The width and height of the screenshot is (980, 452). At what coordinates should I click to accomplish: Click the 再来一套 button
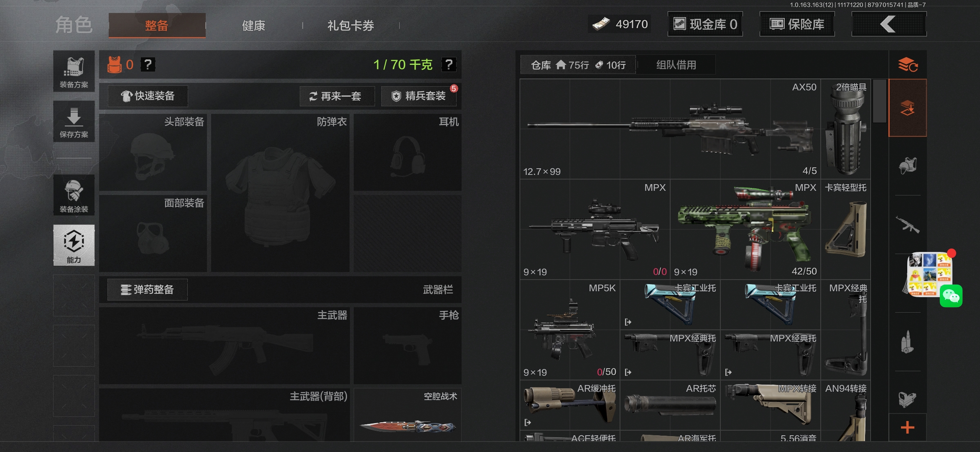pyautogui.click(x=337, y=96)
